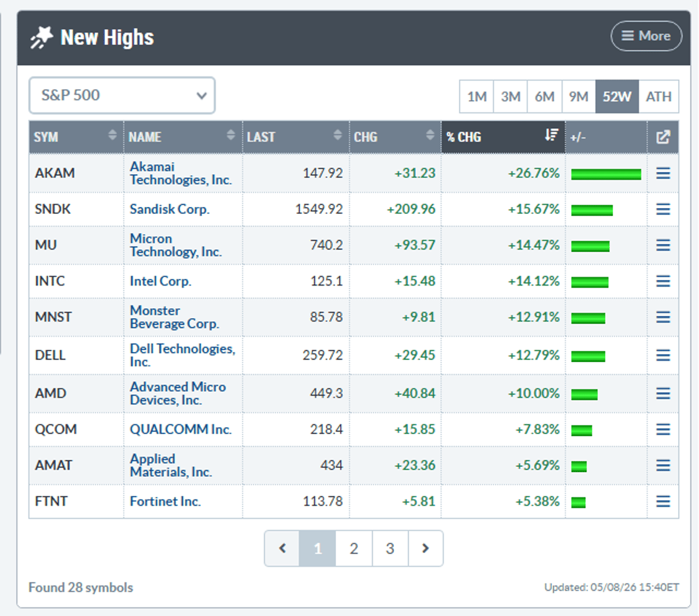Sort table by NAME column
Image resolution: width=699 pixels, height=616 pixels.
(x=183, y=137)
